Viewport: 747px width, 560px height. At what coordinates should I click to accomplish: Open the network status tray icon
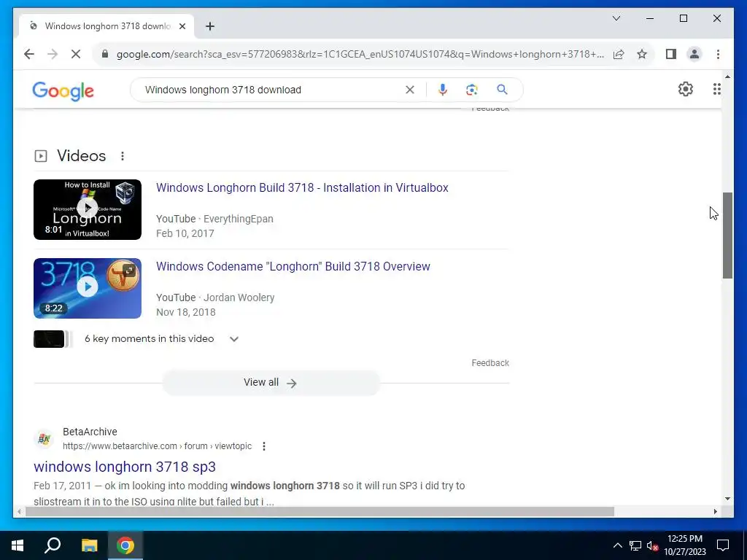coord(635,545)
